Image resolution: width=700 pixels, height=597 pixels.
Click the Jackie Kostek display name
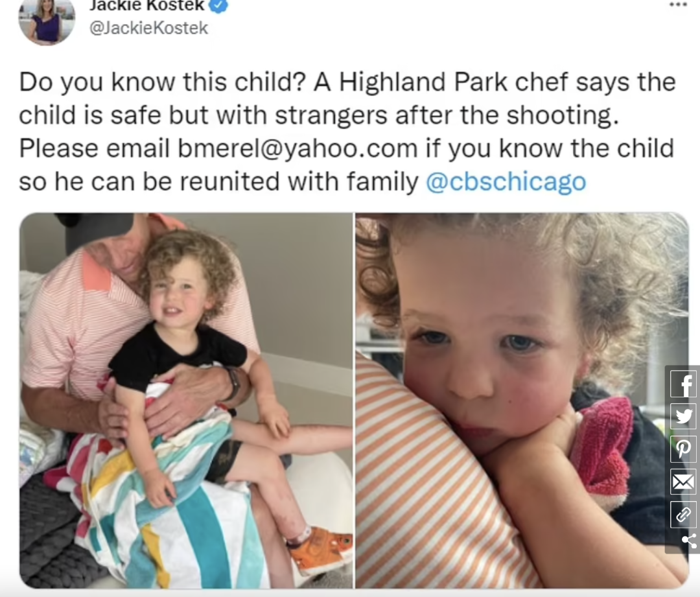147,5
